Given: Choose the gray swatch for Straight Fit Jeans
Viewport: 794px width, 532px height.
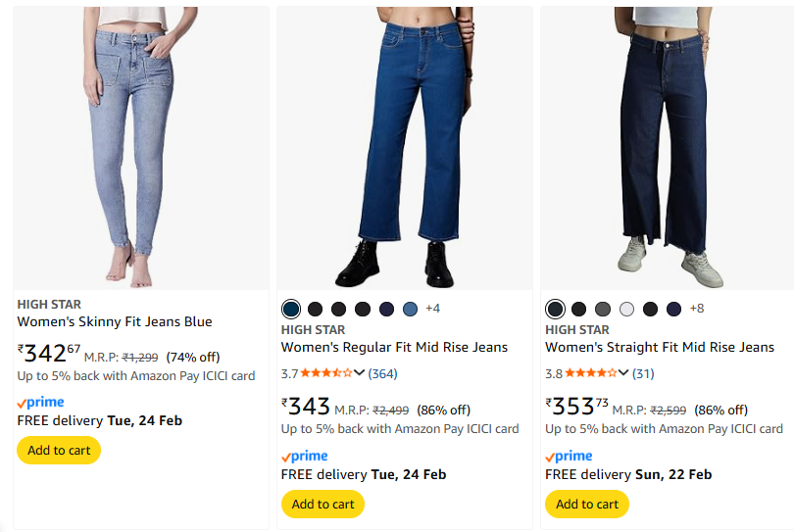Looking at the screenshot, I should [x=603, y=310].
